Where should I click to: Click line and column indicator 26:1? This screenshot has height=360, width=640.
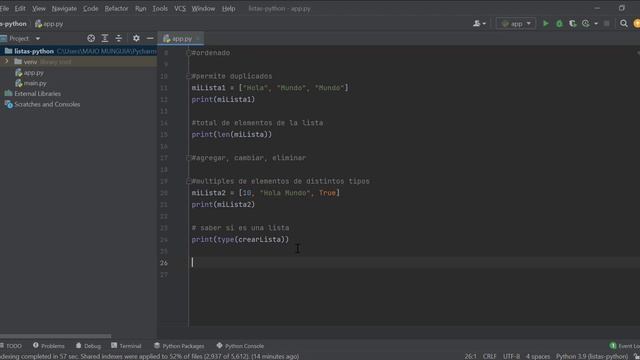click(x=470, y=356)
